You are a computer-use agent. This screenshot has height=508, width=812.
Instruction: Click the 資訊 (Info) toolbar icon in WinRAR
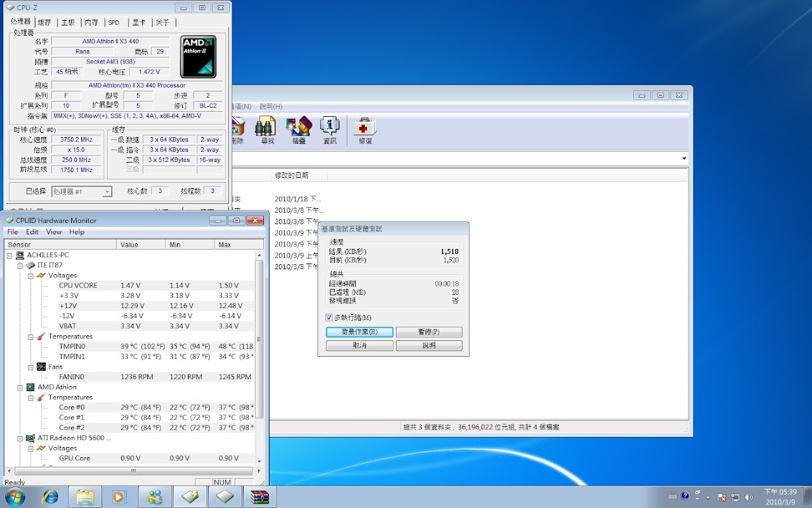330,130
